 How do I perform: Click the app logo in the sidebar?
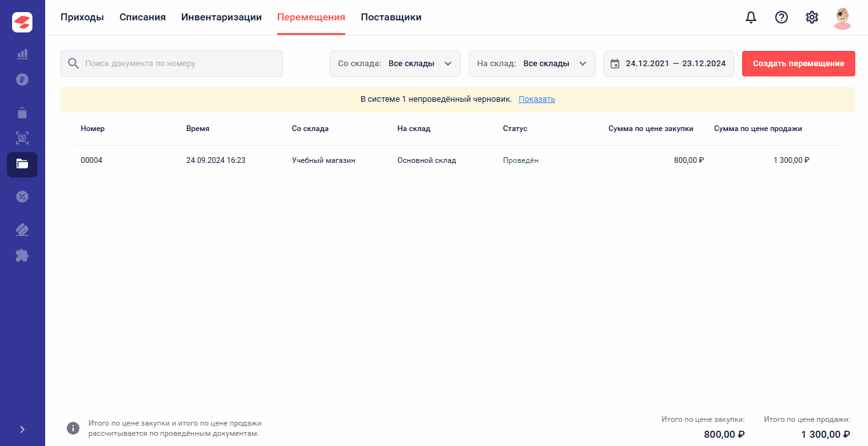[x=22, y=22]
